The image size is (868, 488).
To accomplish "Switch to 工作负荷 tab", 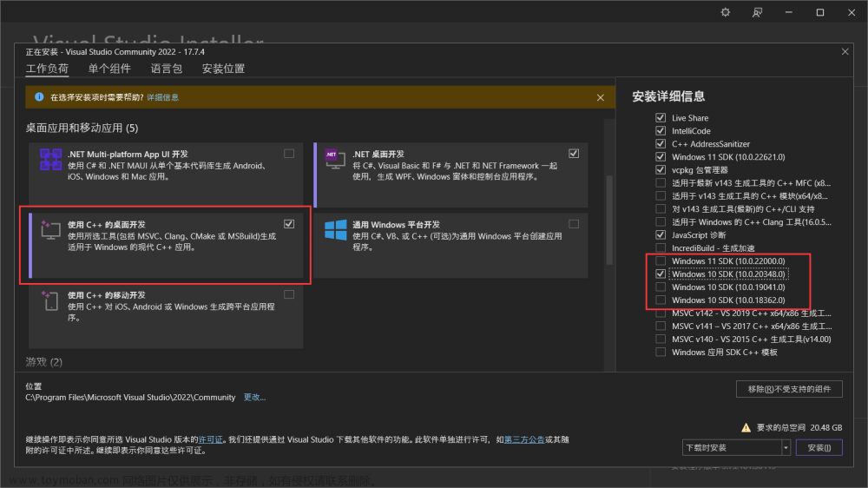I will pyautogui.click(x=47, y=69).
